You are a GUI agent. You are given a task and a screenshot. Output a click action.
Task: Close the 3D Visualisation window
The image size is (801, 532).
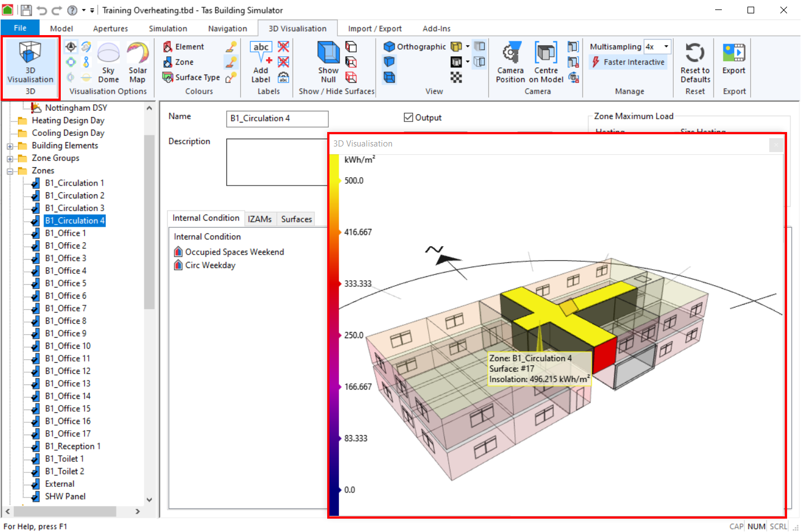click(776, 145)
